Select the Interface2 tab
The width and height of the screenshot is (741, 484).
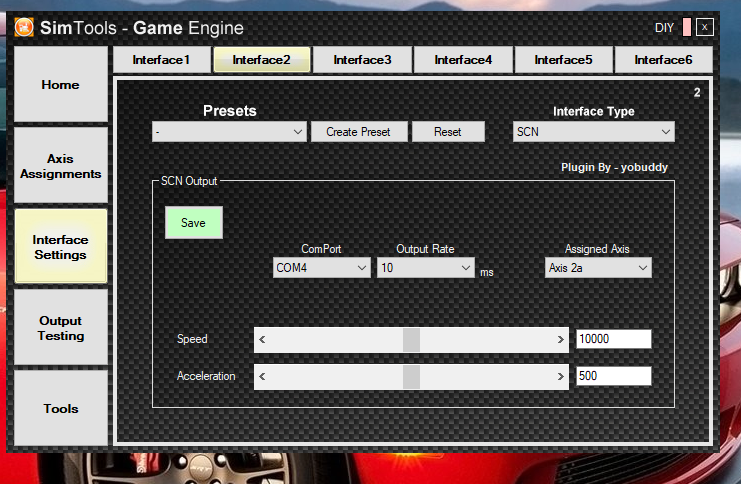click(x=262, y=60)
